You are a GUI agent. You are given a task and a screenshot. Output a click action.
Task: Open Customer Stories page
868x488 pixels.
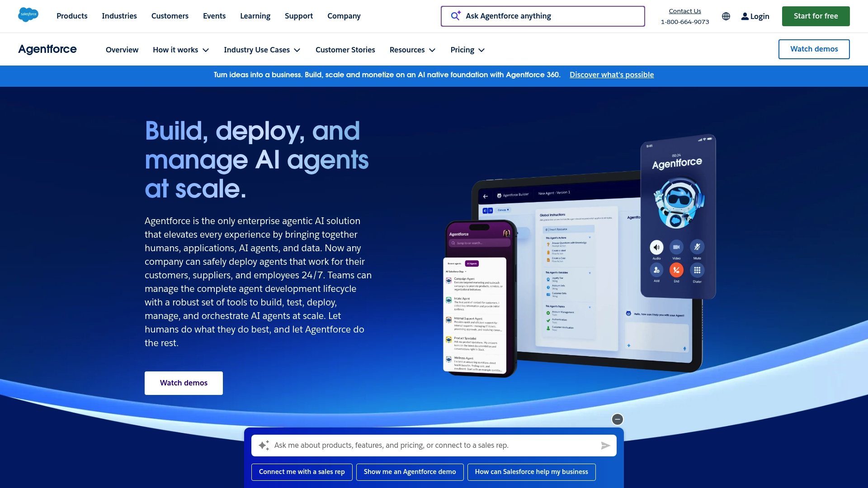(345, 50)
